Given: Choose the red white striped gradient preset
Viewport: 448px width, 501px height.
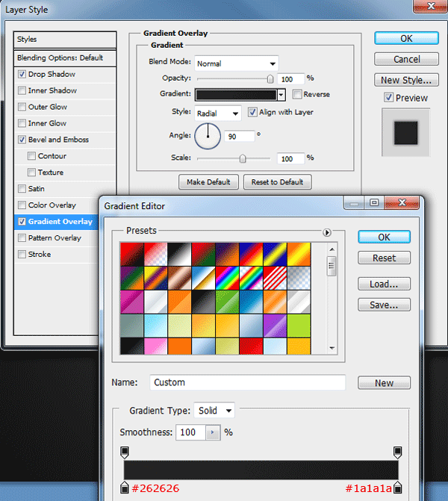Looking at the screenshot, I should pyautogui.click(x=275, y=278).
